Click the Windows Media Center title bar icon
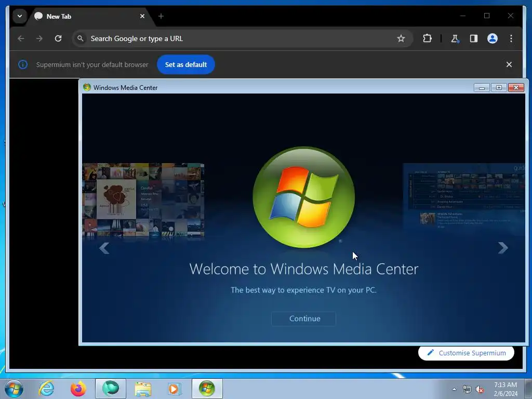Screen dimensions: 532x399 point(87,87)
